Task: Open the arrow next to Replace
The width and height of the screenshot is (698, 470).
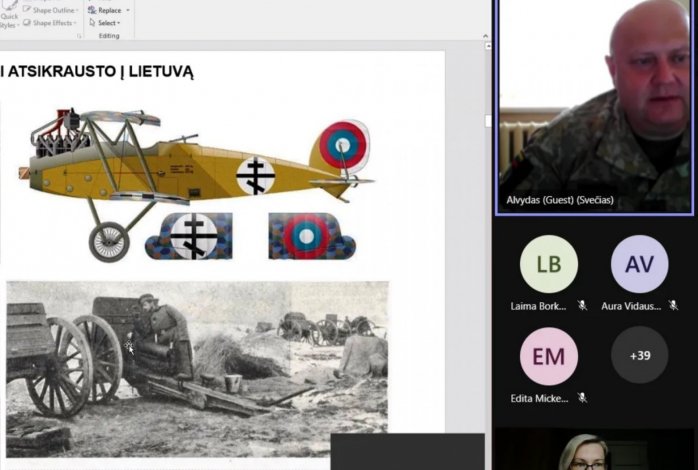Action: click(128, 10)
